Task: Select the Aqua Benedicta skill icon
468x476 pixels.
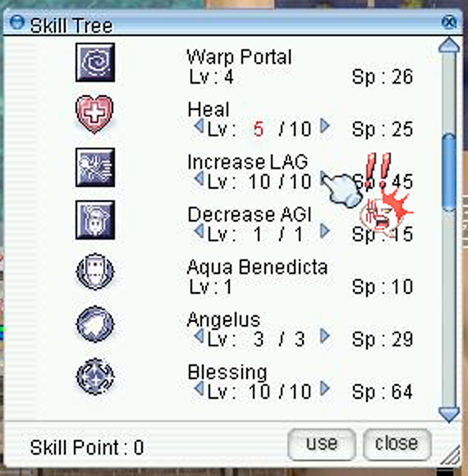Action: pyautogui.click(x=95, y=272)
